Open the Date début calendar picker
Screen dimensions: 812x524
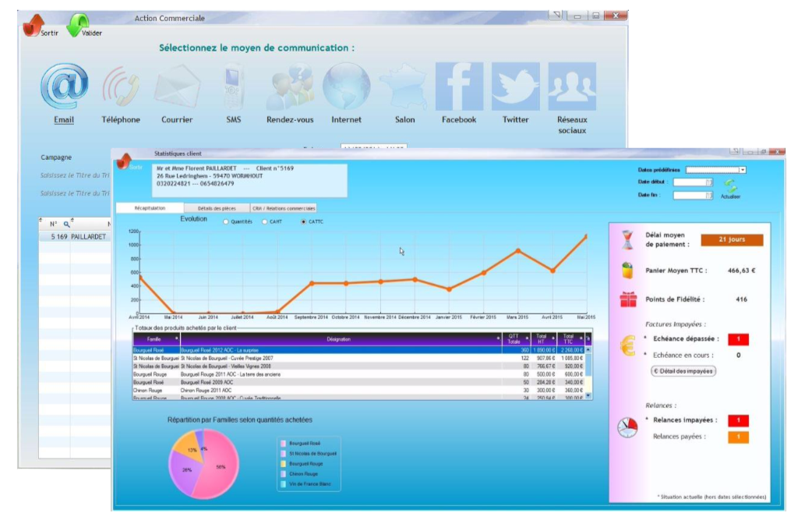[x=708, y=182]
